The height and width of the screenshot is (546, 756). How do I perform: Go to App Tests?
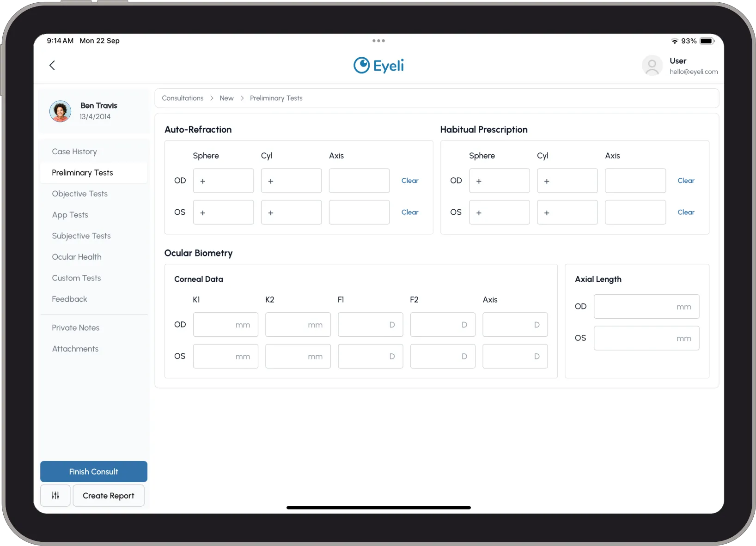(x=94, y=215)
